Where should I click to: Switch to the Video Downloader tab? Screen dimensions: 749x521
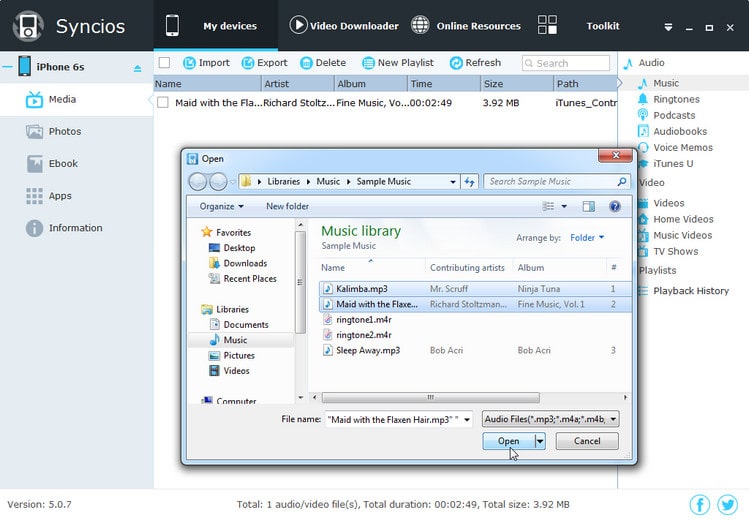tap(344, 26)
